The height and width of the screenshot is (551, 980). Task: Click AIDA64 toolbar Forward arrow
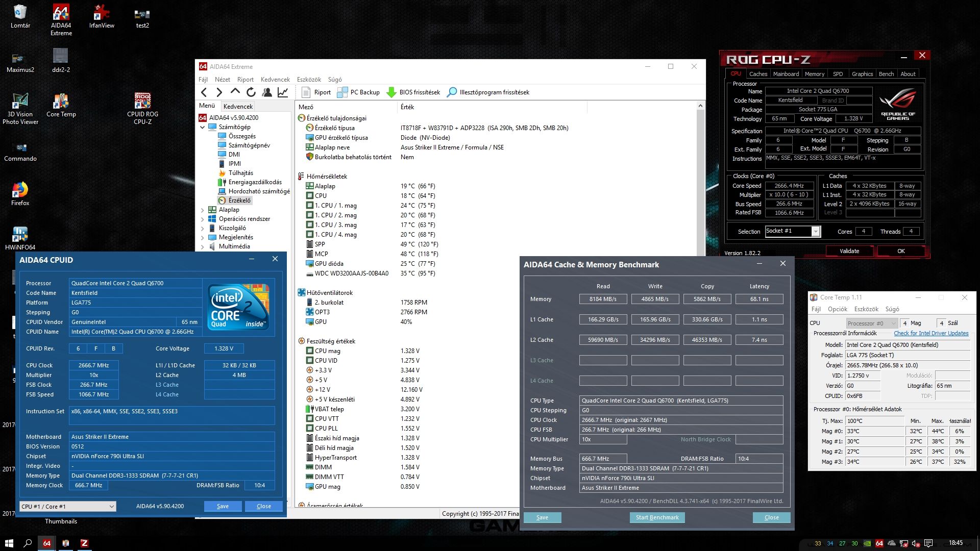coord(219,92)
